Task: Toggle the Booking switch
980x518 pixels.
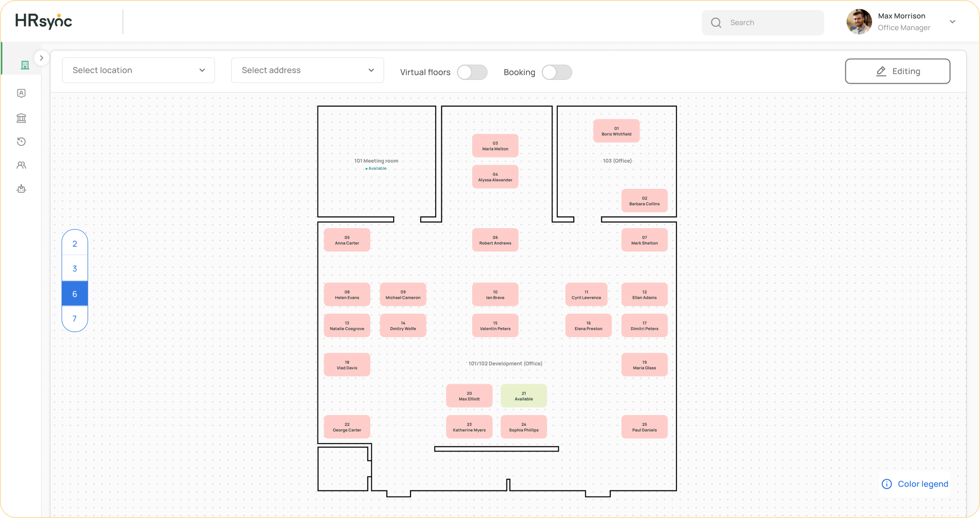Action: coord(557,72)
